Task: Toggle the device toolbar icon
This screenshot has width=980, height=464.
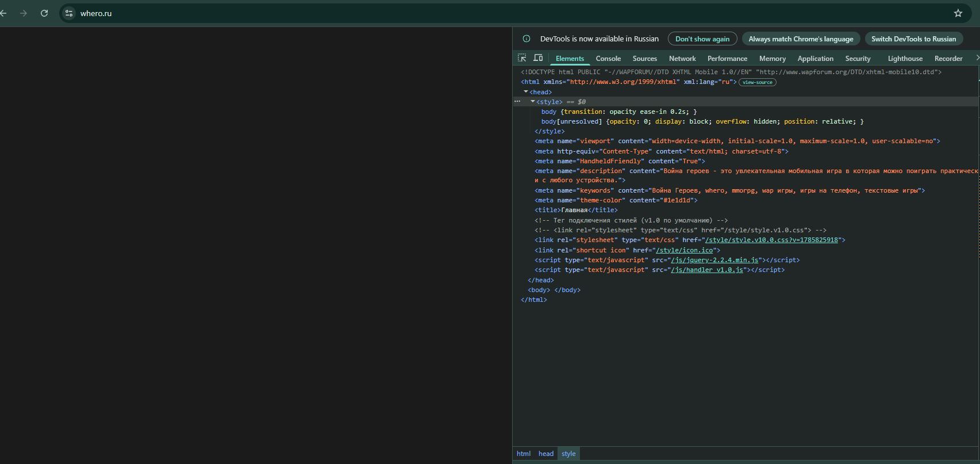Action: point(538,58)
